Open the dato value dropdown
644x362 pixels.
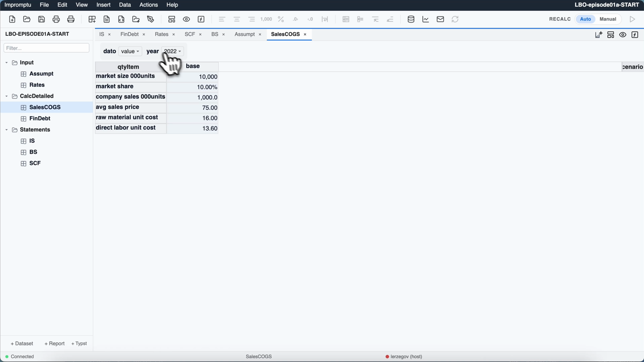coord(130,51)
